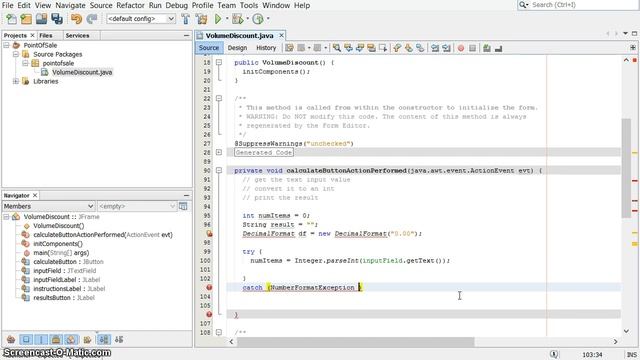Open the Navigate menu
This screenshot has width=640, height=360.
[70, 5]
